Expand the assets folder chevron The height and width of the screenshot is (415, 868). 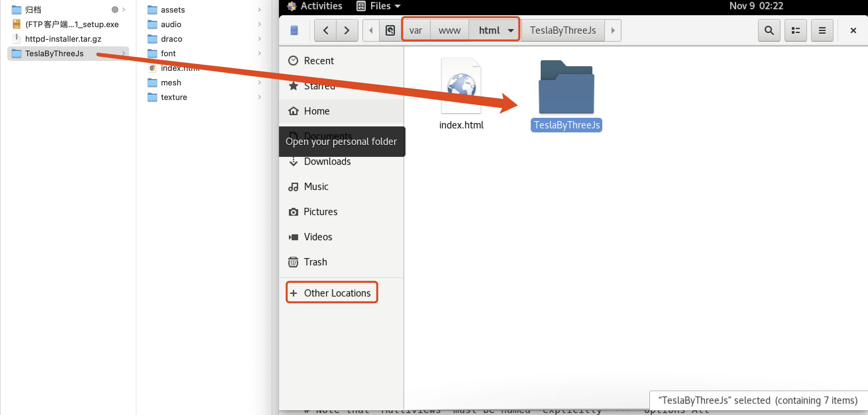[x=259, y=9]
